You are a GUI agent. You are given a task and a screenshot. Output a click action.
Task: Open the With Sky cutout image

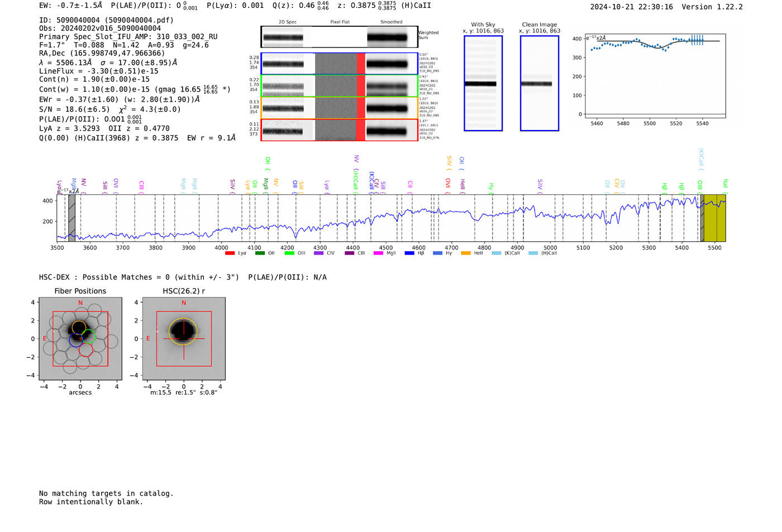click(x=483, y=83)
